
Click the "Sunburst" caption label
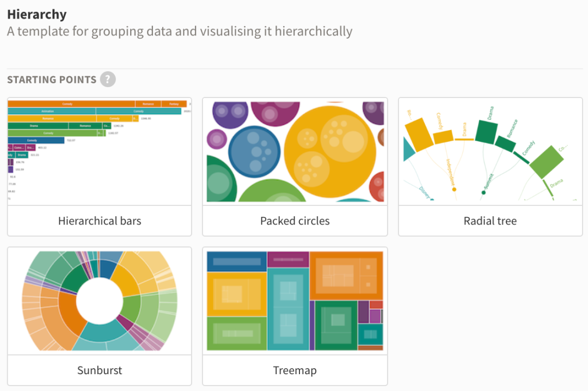pos(100,370)
